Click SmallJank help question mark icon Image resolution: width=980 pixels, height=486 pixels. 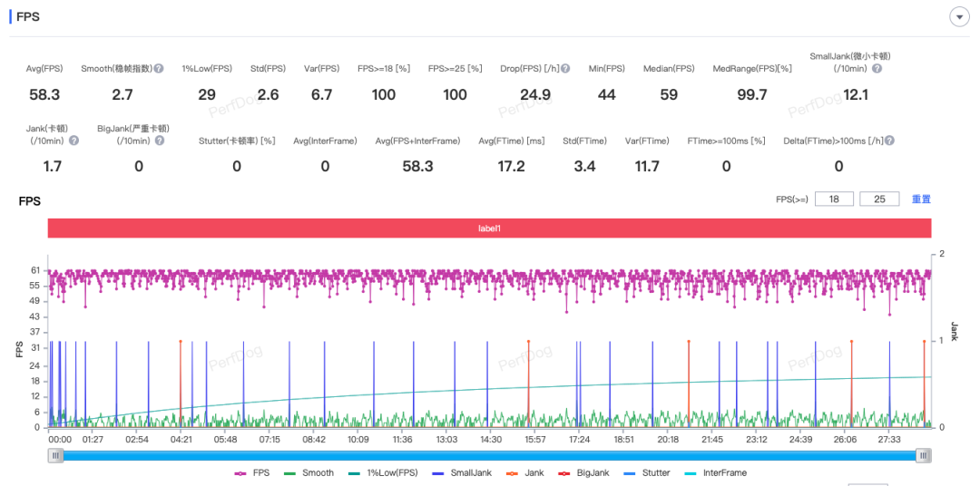pyautogui.click(x=877, y=69)
